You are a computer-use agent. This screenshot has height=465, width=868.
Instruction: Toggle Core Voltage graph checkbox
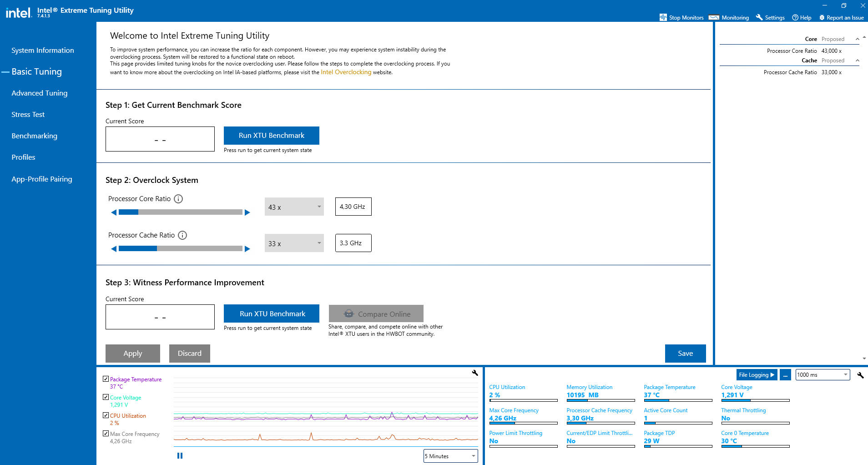106,397
